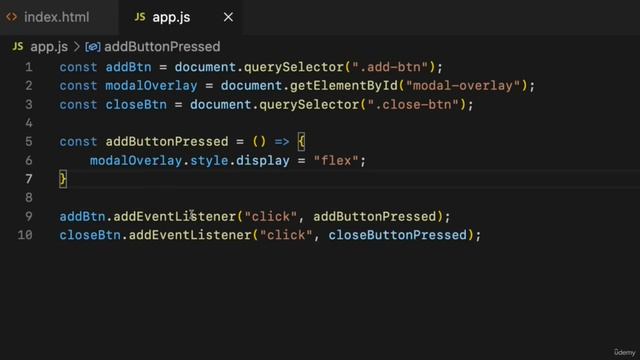Click querySelector on line 3
Viewport: 640px width, 360px height.
(x=309, y=104)
